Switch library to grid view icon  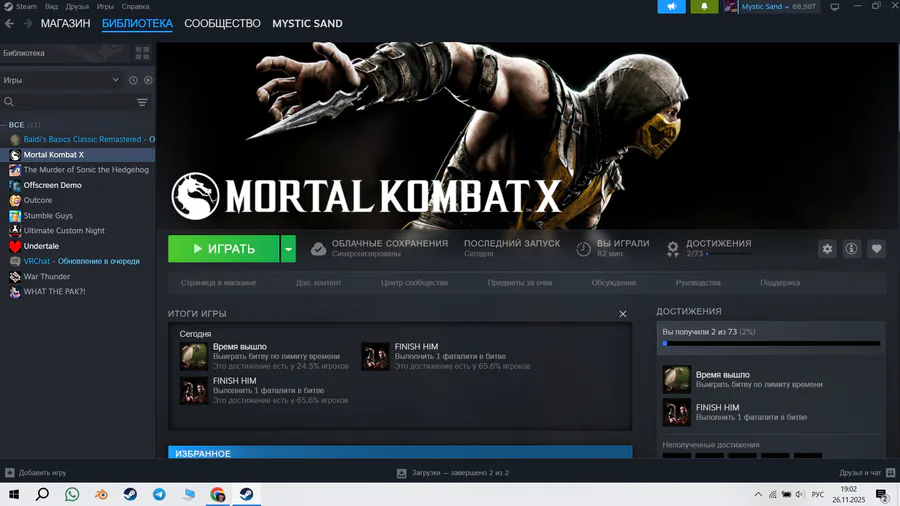tap(142, 53)
